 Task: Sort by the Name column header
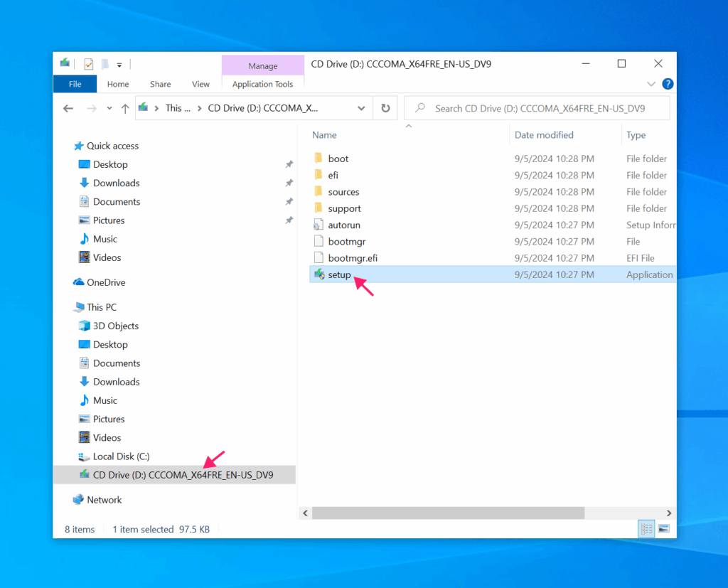pos(324,135)
